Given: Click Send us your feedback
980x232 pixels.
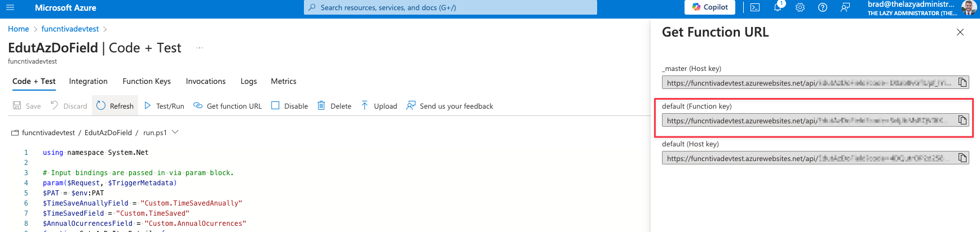Looking at the screenshot, I should pyautogui.click(x=450, y=106).
